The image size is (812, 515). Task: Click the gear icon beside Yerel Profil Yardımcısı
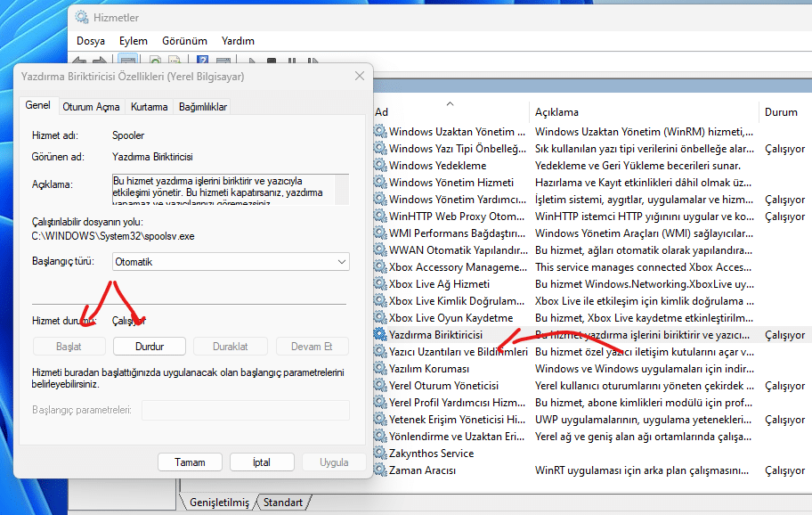[x=380, y=403]
